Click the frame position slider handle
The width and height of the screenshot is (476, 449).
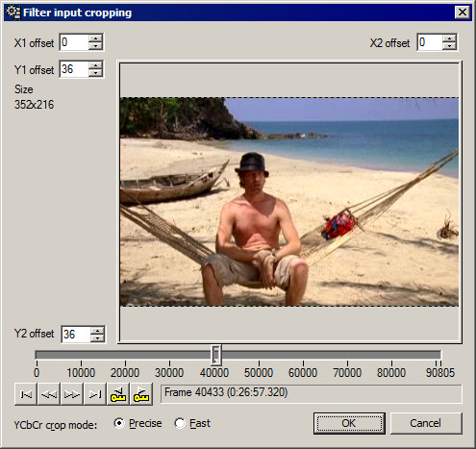pos(216,355)
